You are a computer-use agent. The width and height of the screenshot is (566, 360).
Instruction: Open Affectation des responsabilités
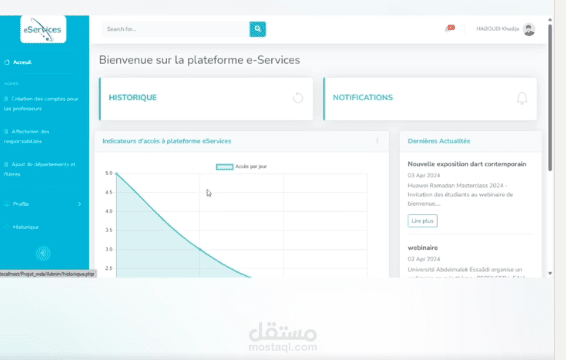(x=27, y=136)
